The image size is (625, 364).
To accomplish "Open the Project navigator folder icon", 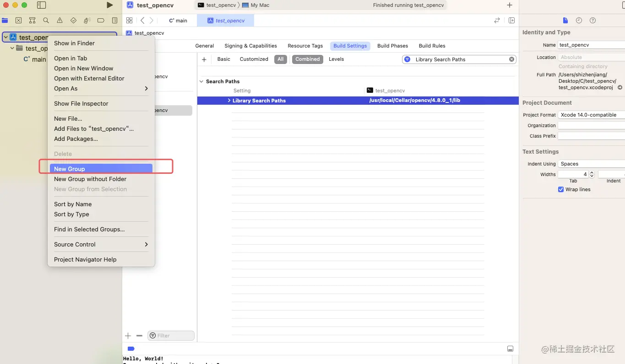I will pos(5,20).
